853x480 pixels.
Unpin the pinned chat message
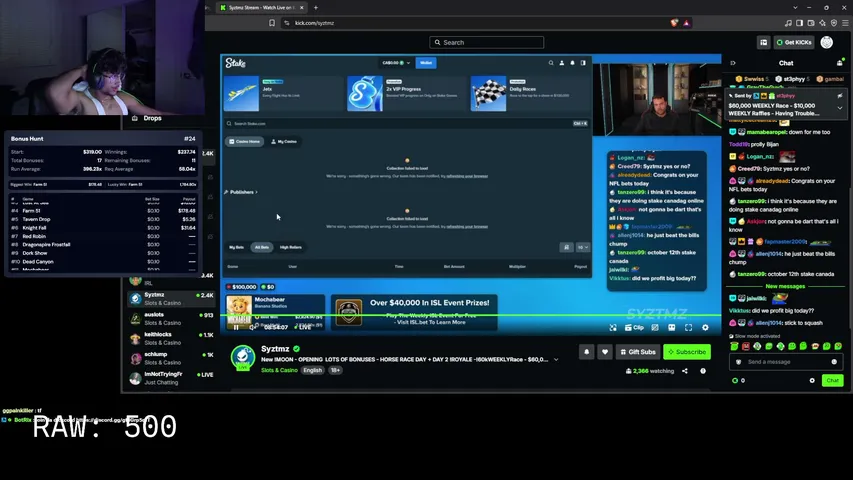click(840, 96)
